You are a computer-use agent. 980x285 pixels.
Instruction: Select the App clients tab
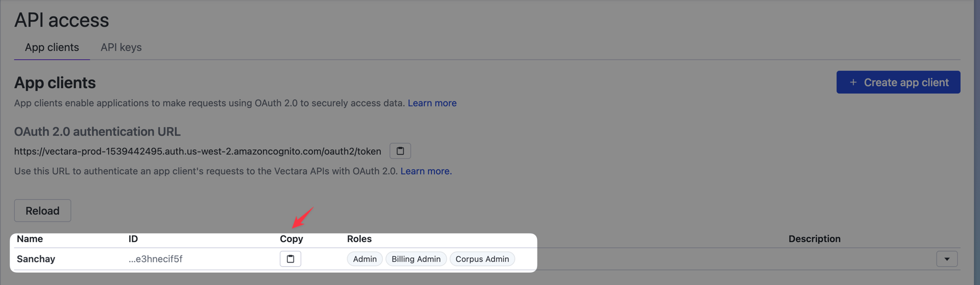(52, 47)
